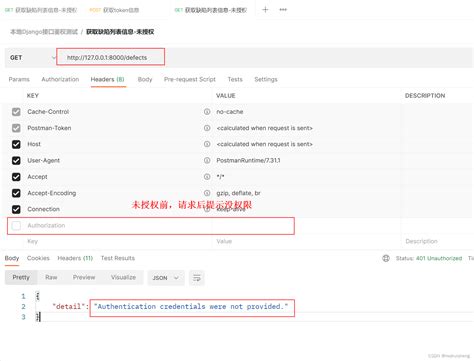This screenshot has width=474, height=361.
Task: Toggle line wrap icon in response toolbar
Action: tap(197, 278)
